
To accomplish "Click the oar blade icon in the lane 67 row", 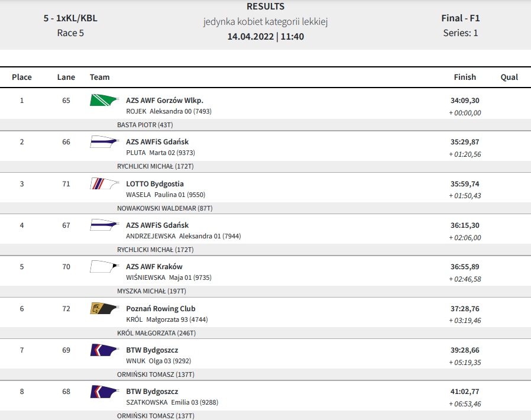I will tap(104, 225).
